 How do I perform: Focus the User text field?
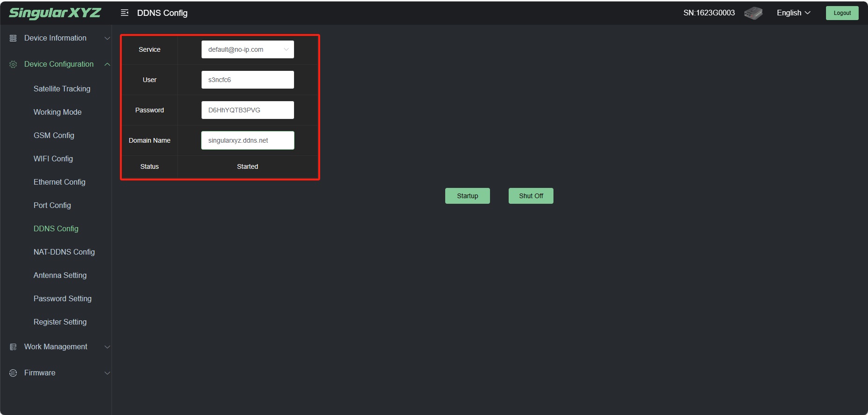click(247, 80)
